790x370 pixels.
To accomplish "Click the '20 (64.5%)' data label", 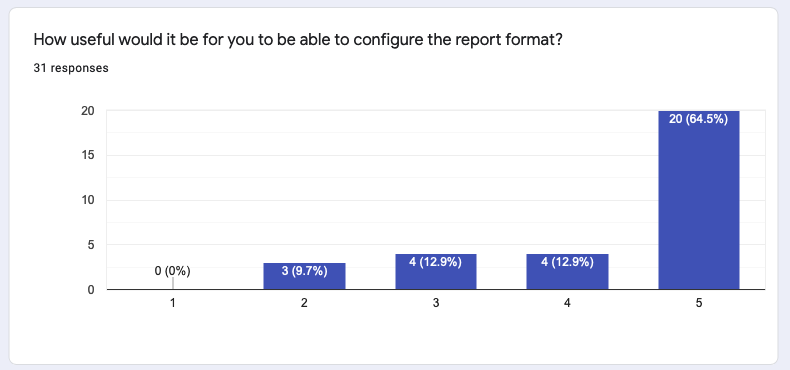I will click(x=698, y=119).
